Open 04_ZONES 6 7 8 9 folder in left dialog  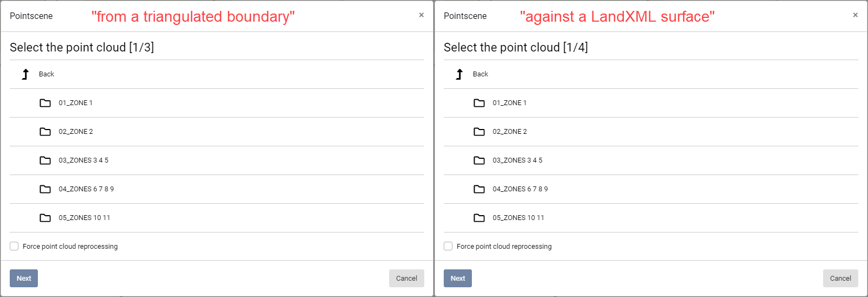(x=86, y=189)
